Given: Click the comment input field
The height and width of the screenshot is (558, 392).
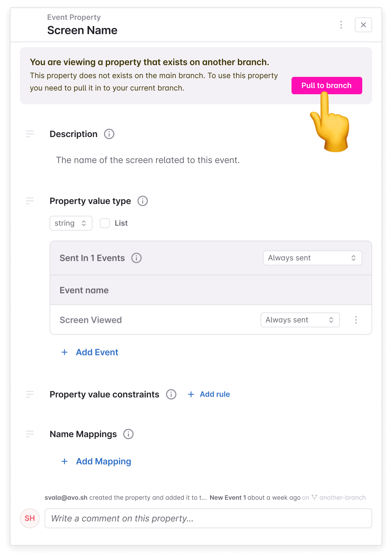Looking at the screenshot, I should (x=208, y=518).
